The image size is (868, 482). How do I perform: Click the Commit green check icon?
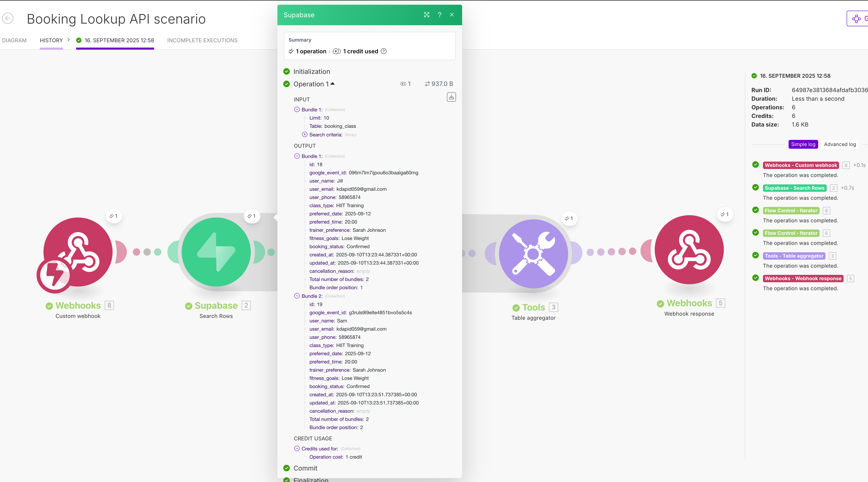pyautogui.click(x=286, y=468)
